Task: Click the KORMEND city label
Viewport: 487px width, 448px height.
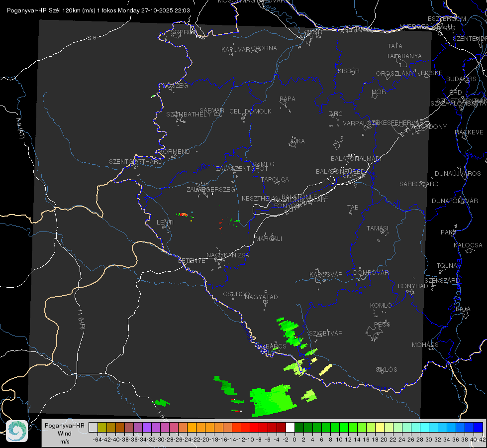Action: (174, 152)
